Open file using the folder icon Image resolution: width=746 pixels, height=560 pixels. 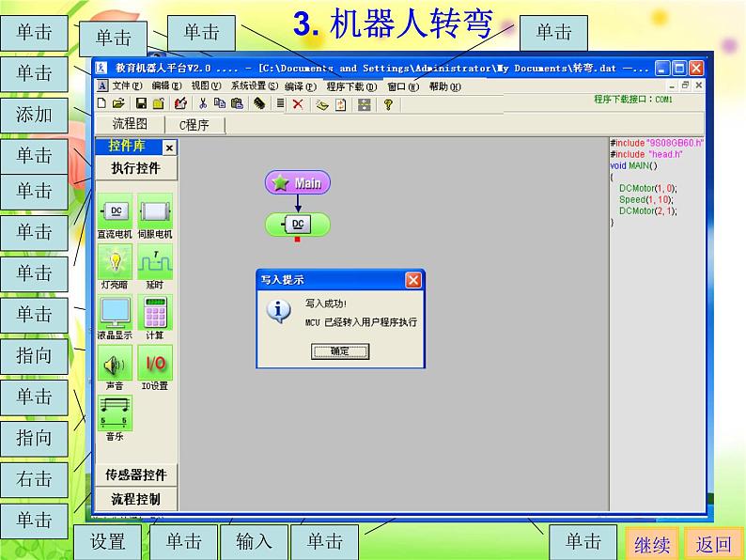[x=118, y=103]
